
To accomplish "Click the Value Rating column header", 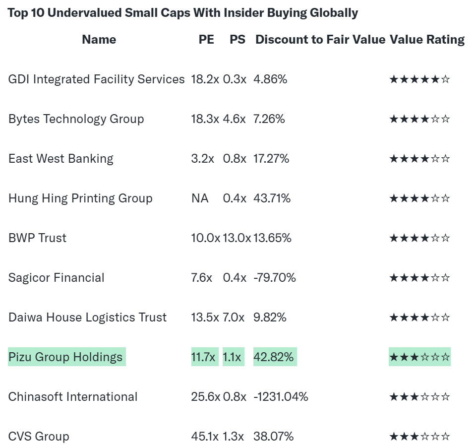I will [x=427, y=40].
